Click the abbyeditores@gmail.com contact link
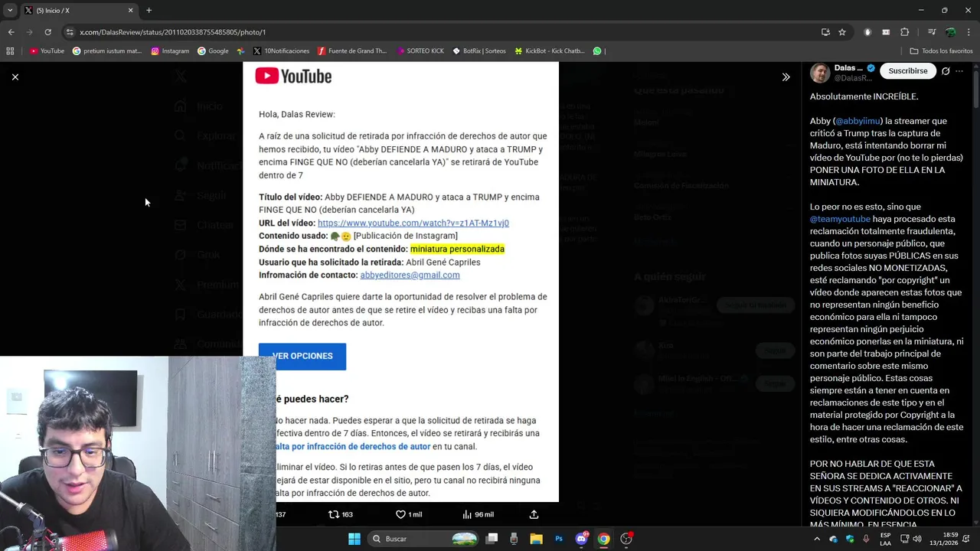The height and width of the screenshot is (551, 980). pyautogui.click(x=410, y=275)
